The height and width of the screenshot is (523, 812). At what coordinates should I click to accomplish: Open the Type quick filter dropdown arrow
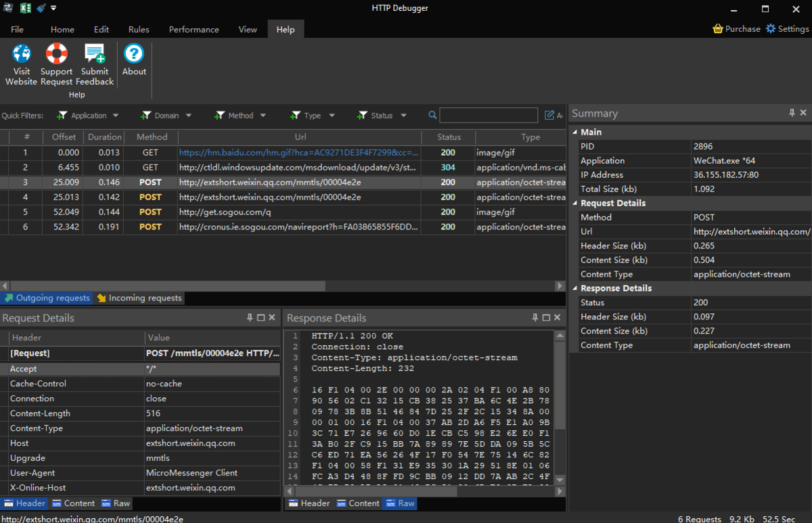coord(332,116)
